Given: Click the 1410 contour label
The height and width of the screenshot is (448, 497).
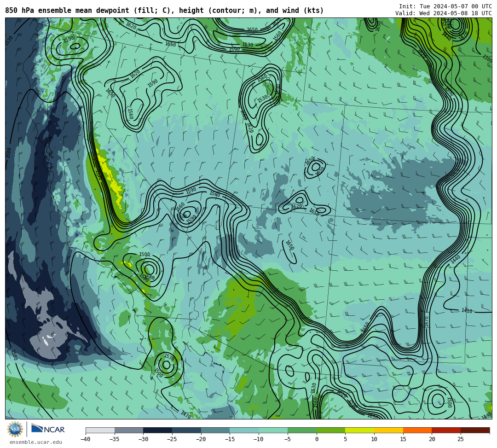Looking at the screenshot, I should (467, 311).
